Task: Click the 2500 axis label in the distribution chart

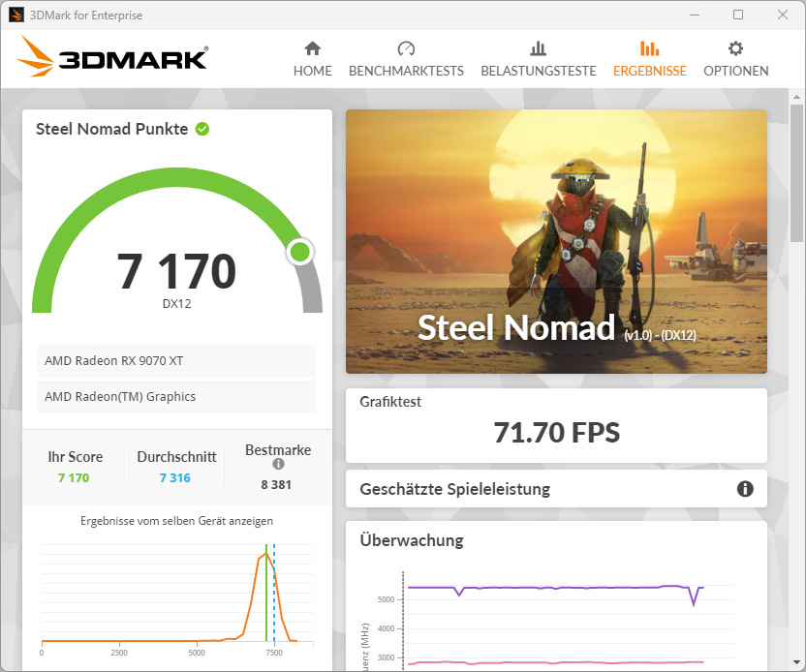Action: 119,653
